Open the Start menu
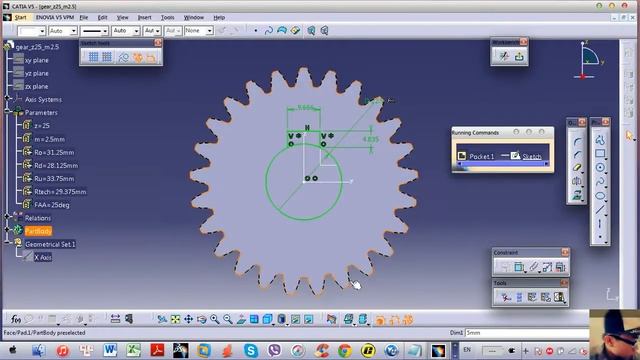 tap(20, 18)
